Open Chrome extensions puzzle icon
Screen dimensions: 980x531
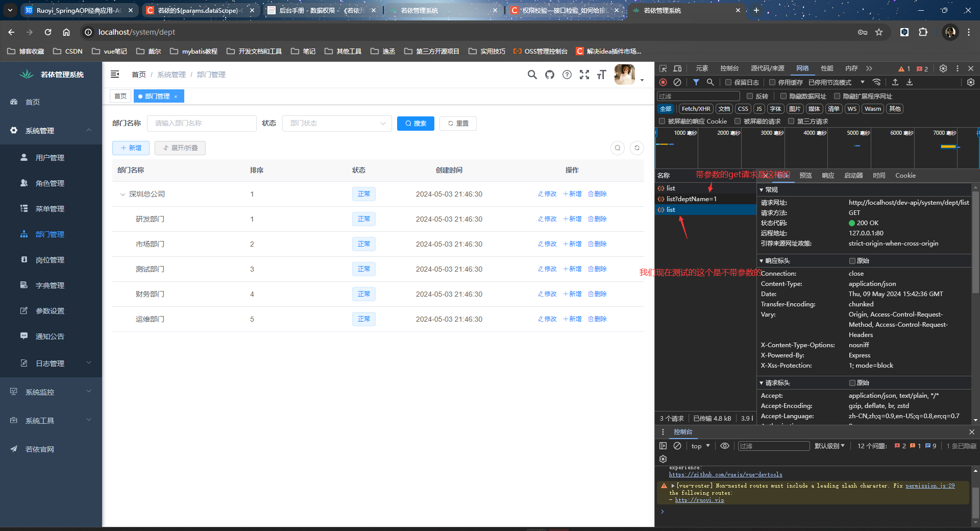(x=923, y=32)
